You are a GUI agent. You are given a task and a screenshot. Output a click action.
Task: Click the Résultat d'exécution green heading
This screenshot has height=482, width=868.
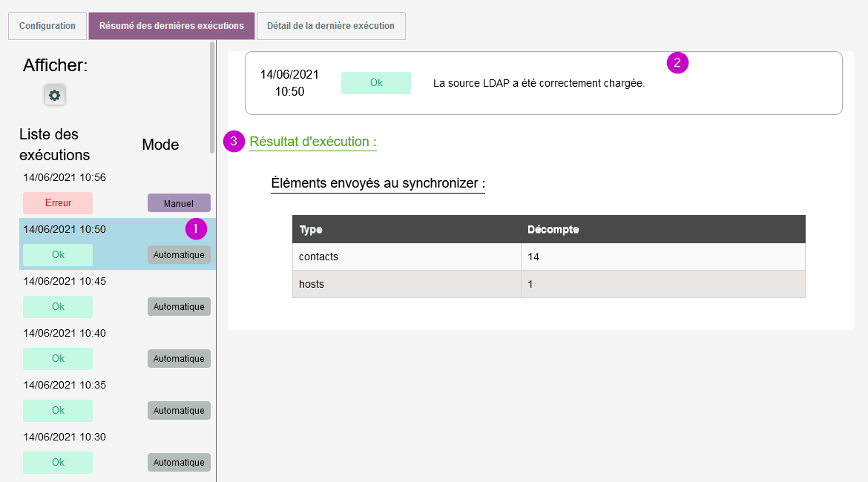(313, 142)
